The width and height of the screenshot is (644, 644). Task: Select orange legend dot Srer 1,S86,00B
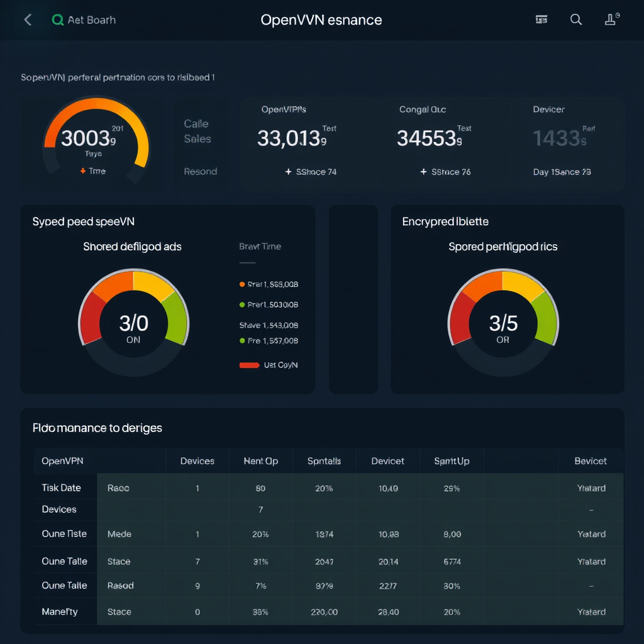tap(242, 284)
